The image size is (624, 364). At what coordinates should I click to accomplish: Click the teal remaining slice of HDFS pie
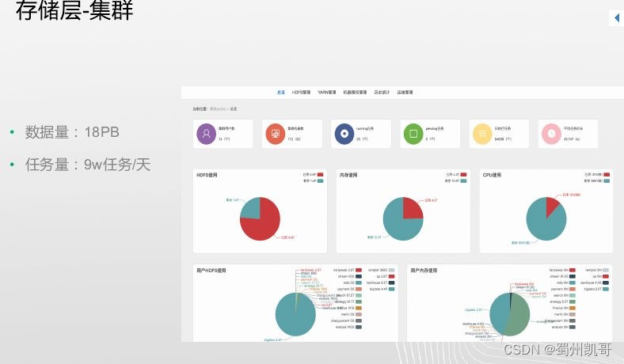click(x=251, y=208)
